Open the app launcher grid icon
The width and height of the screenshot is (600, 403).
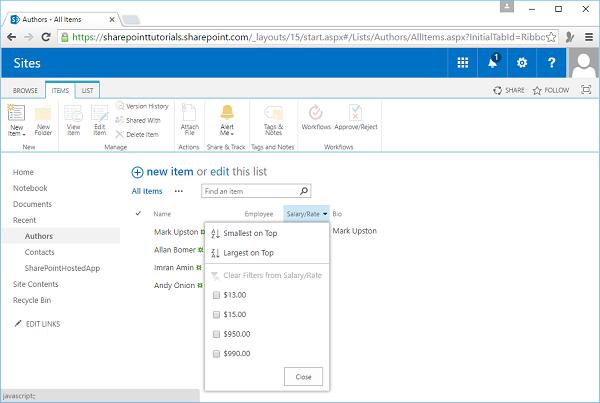(x=462, y=63)
